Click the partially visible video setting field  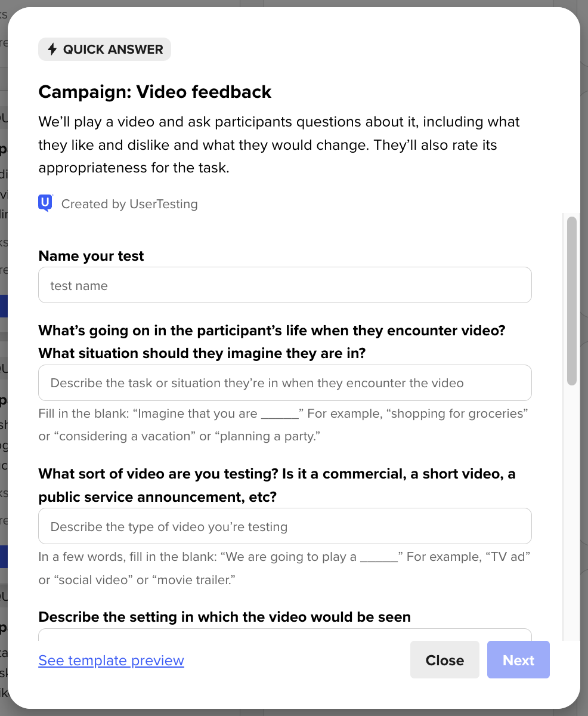tap(284, 635)
